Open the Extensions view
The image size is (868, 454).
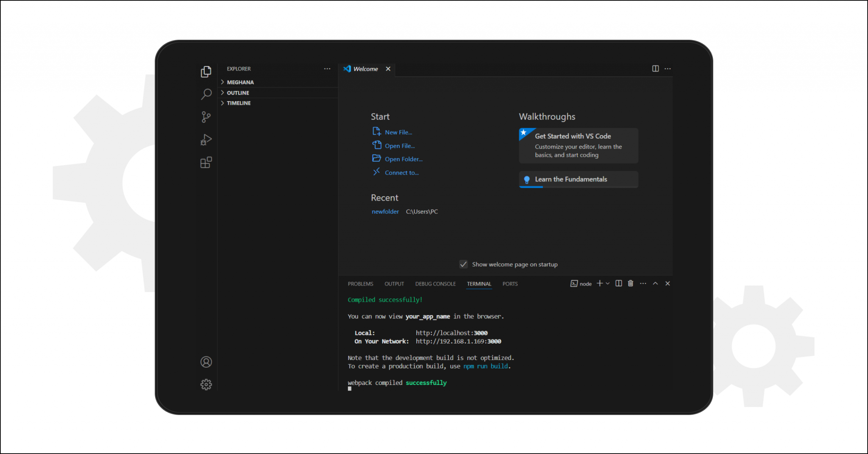[x=206, y=163]
